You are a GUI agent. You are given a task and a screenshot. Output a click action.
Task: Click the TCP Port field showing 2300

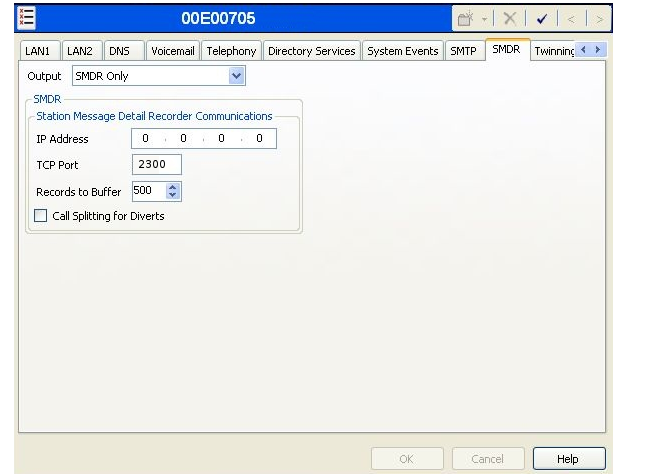point(157,164)
